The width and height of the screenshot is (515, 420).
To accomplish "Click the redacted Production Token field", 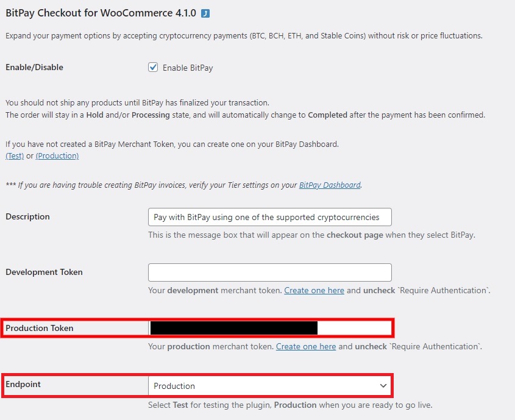I will [x=269, y=328].
